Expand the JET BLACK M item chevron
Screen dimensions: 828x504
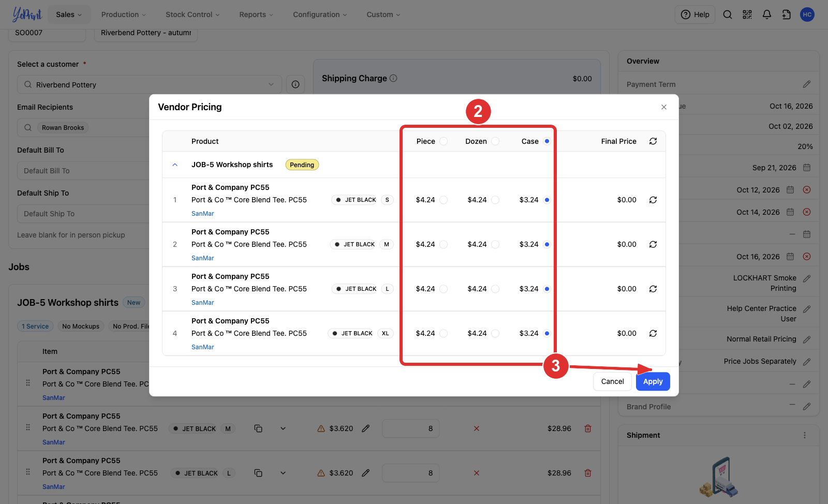coord(283,428)
